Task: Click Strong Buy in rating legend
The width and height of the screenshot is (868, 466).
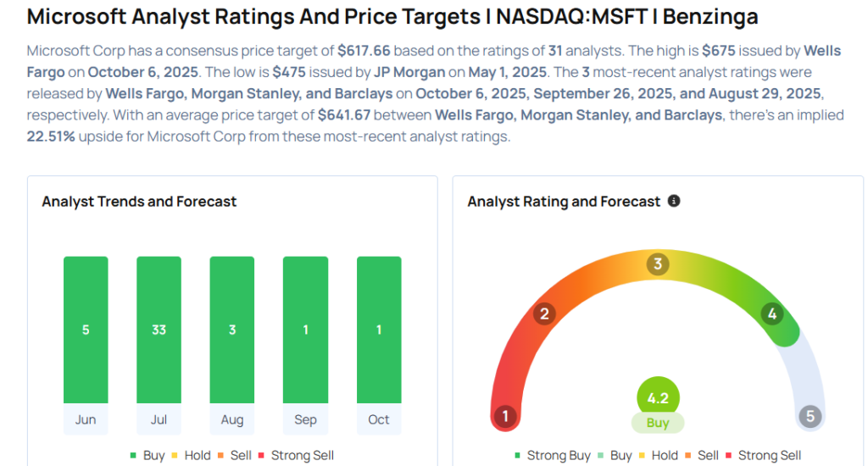Action: coord(551,455)
